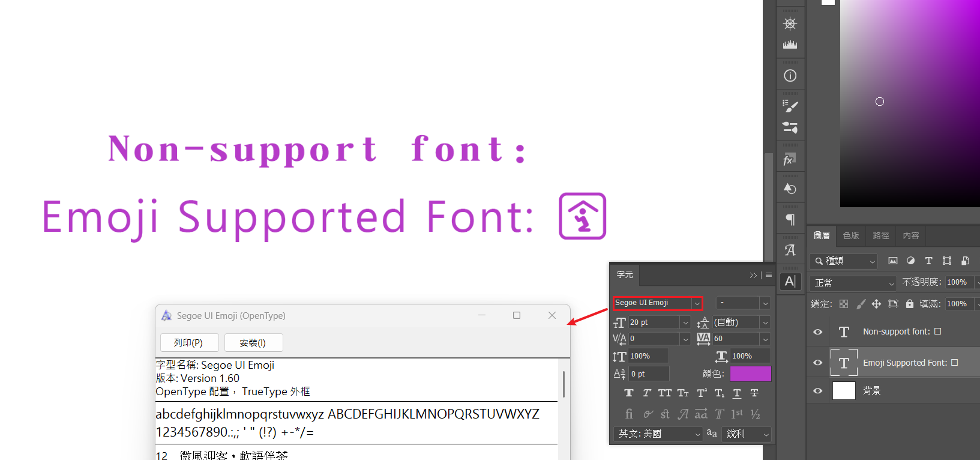
Task: Click the fractions ½ OpenType icon
Action: pos(755,414)
